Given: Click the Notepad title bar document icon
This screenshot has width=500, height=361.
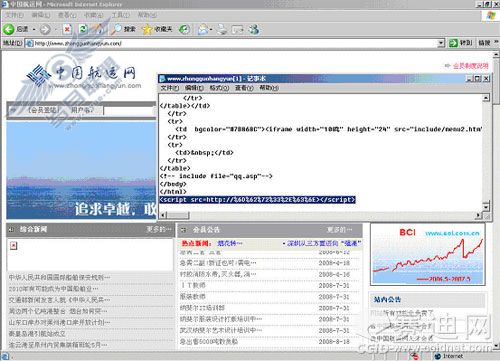Looking at the screenshot, I should [x=163, y=79].
